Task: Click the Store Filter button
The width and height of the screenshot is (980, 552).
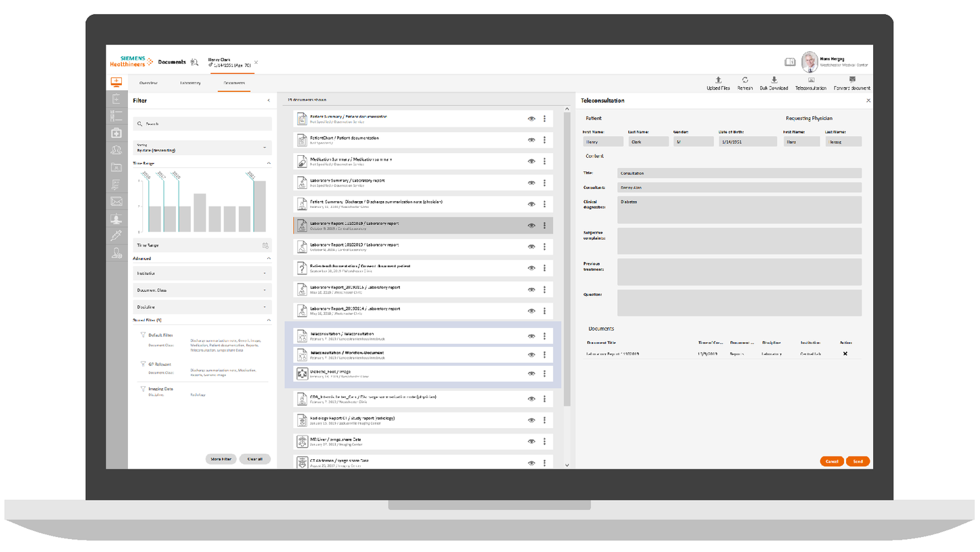Action: click(221, 459)
